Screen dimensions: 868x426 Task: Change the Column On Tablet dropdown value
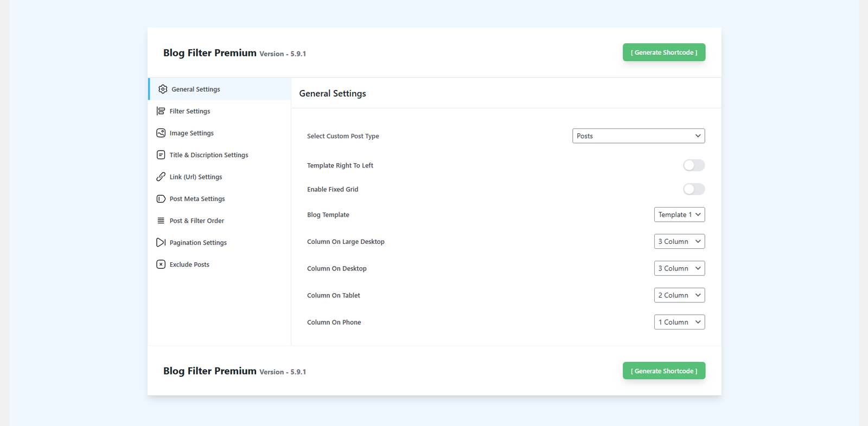[x=679, y=295]
